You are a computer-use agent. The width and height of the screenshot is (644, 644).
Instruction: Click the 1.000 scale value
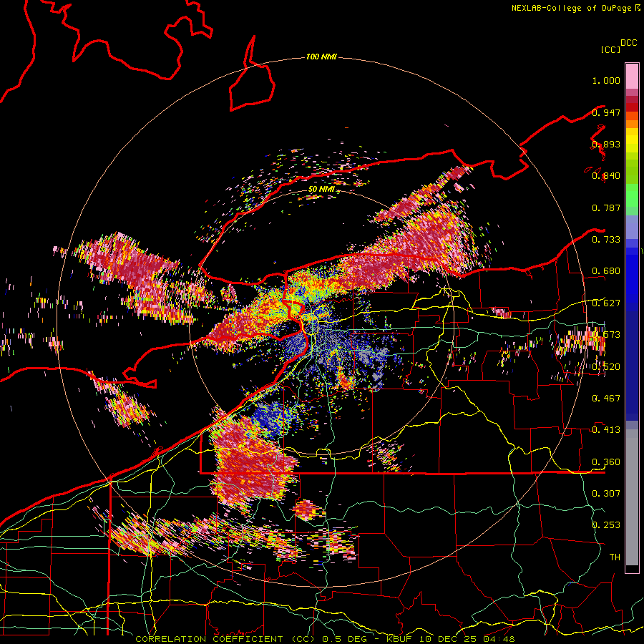pyautogui.click(x=606, y=80)
